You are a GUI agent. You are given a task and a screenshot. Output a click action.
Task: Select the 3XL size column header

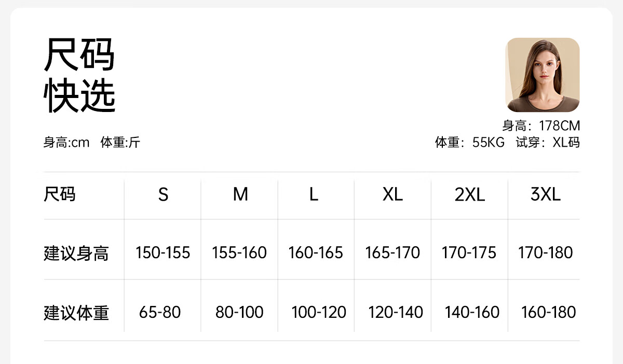(x=546, y=194)
